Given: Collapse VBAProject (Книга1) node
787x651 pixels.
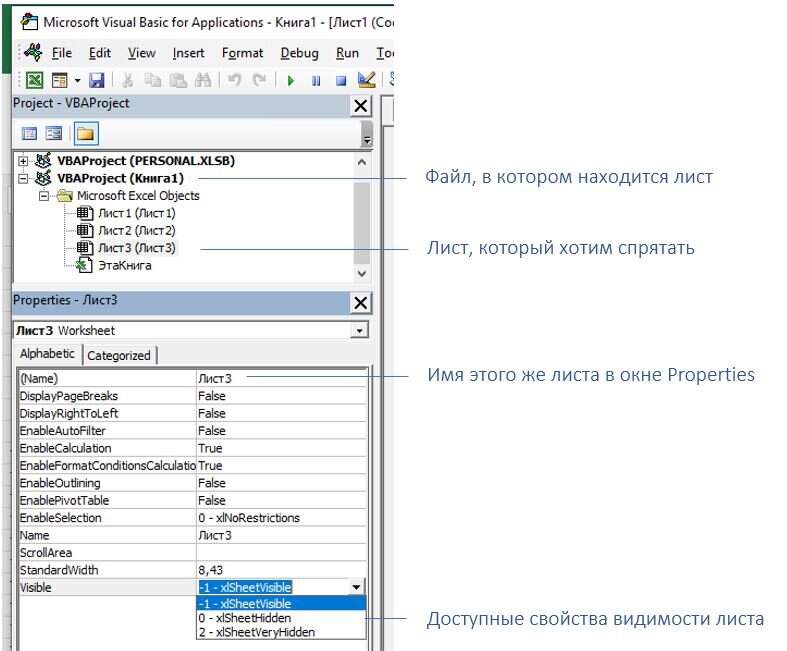Looking at the screenshot, I should [23, 179].
